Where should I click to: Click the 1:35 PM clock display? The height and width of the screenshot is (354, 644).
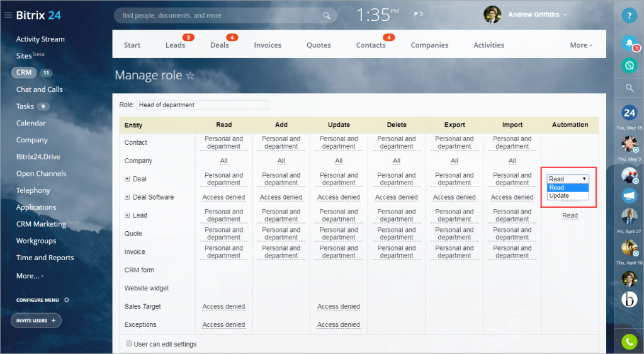tap(378, 15)
